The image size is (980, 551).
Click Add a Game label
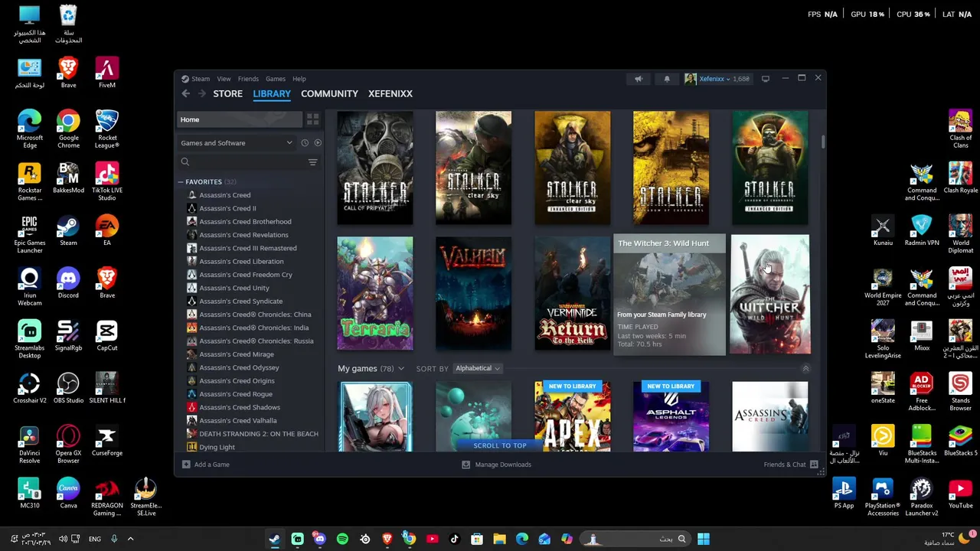tap(212, 465)
